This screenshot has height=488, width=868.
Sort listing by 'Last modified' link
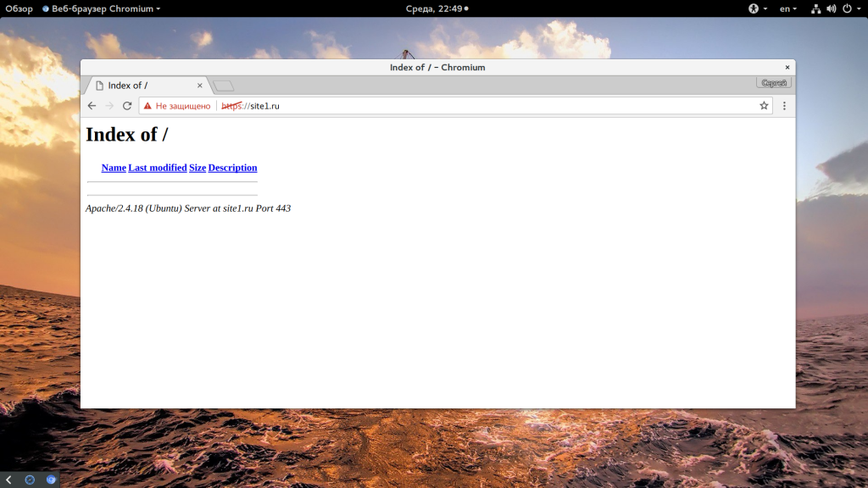point(158,168)
